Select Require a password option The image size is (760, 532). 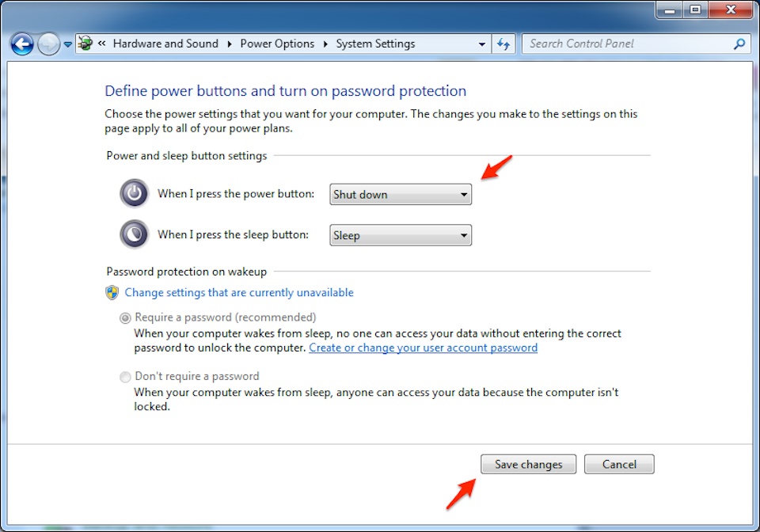point(125,318)
